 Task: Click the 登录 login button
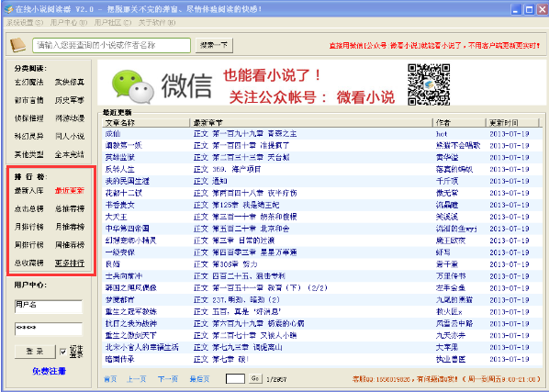click(x=35, y=352)
